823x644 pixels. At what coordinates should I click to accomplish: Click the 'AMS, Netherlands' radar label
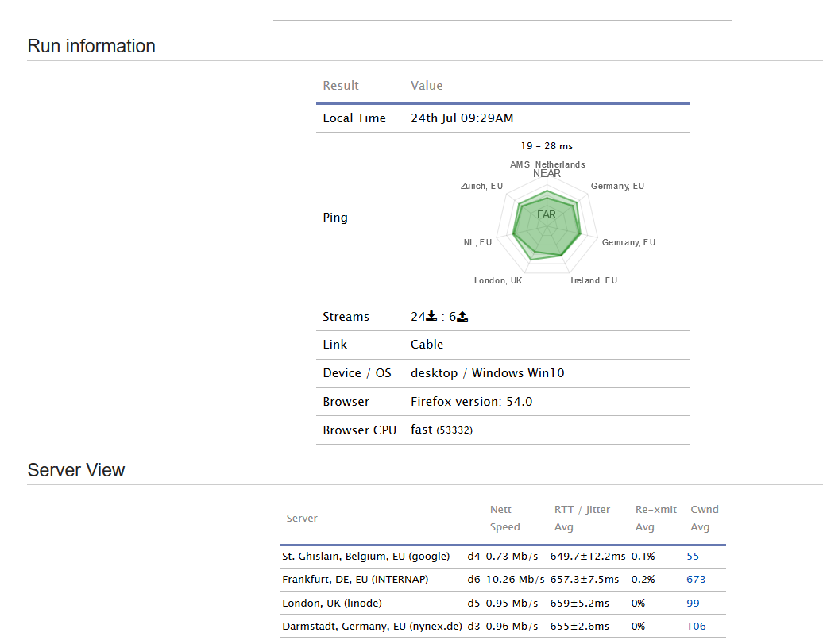[547, 164]
